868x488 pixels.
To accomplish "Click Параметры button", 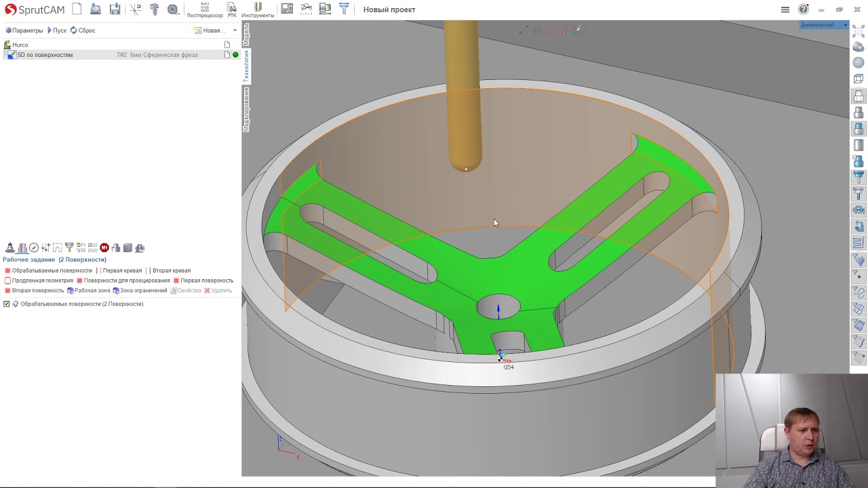I will click(x=24, y=30).
